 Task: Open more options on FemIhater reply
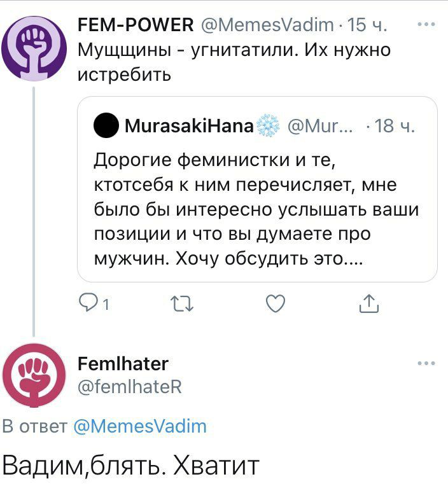pyautogui.click(x=425, y=363)
